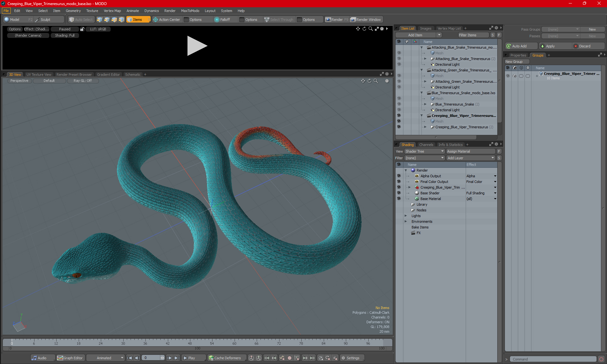This screenshot has height=364, width=607.
Task: Go to first frame on timeline
Action: (129, 358)
